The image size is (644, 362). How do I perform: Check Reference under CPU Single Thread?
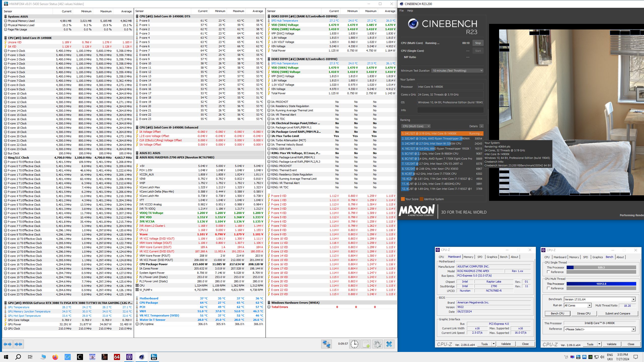coord(548,272)
